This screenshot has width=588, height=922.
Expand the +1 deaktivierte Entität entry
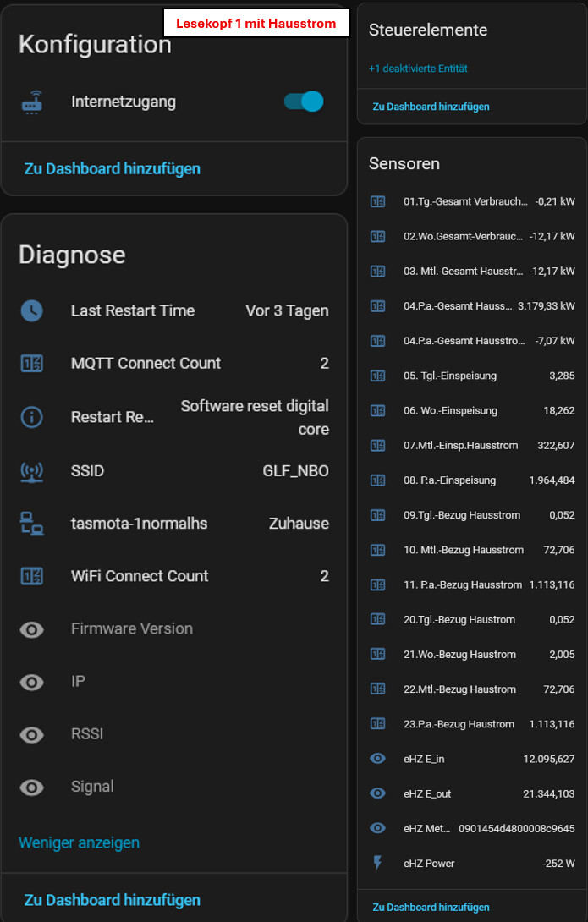tap(418, 69)
